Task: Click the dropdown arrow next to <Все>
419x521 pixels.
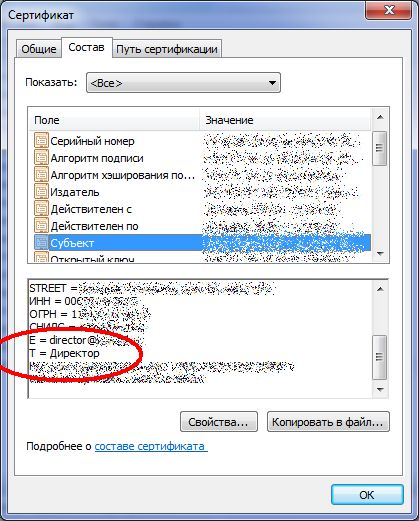Action: [272, 83]
